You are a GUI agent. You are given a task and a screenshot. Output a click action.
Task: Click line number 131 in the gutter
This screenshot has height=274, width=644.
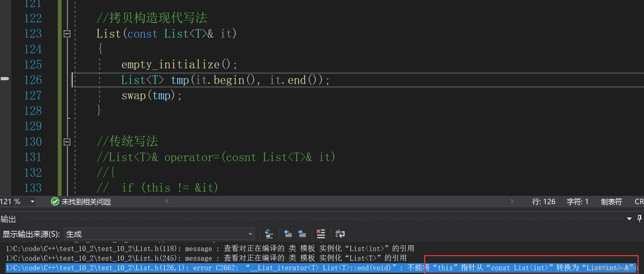tap(33, 157)
